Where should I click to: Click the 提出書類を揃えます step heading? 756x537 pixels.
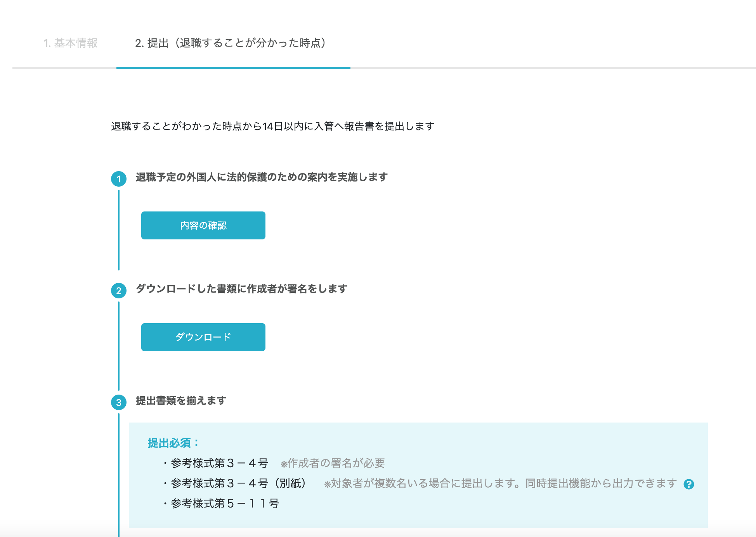pyautogui.click(x=181, y=401)
